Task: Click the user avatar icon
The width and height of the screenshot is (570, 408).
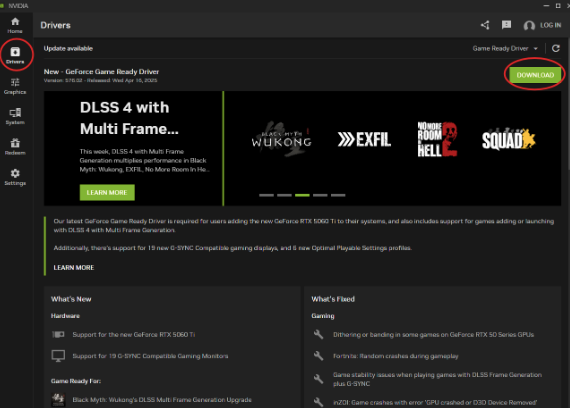Action: point(529,25)
